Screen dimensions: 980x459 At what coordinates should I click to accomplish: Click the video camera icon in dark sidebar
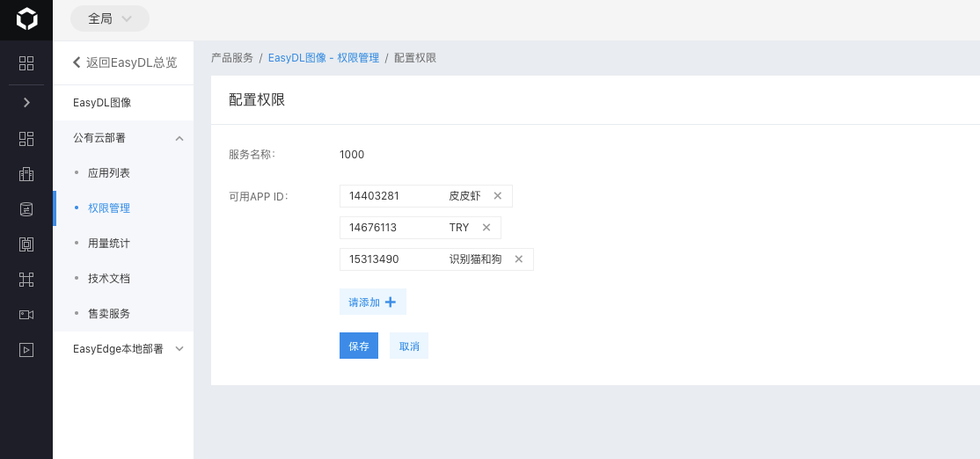click(x=26, y=314)
